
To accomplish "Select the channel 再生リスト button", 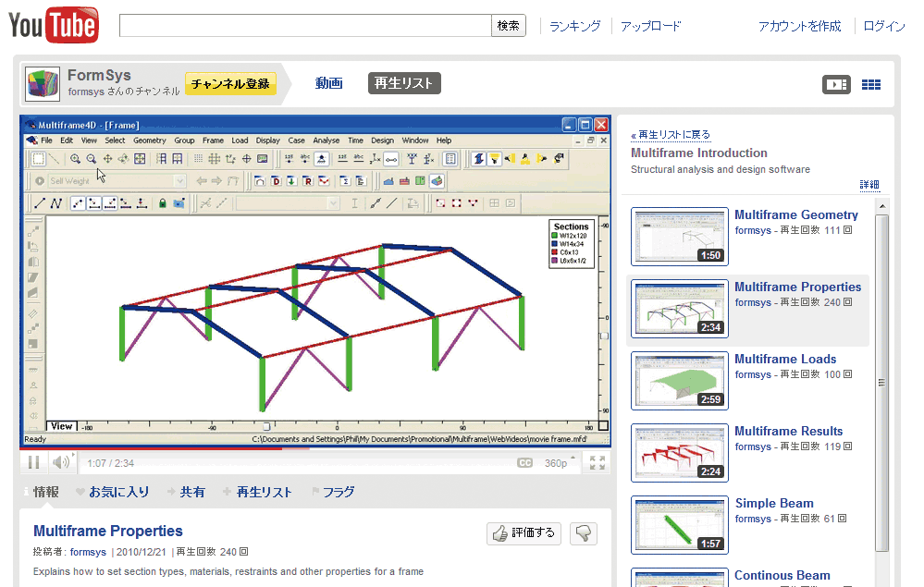I will click(404, 83).
